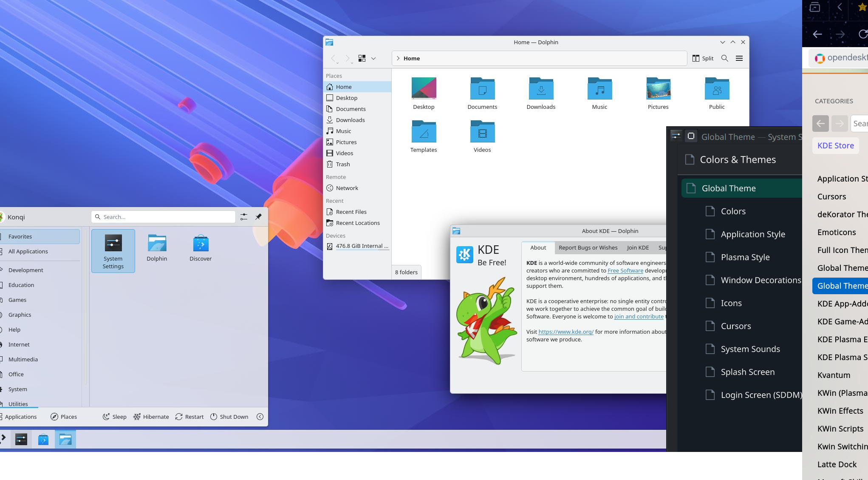This screenshot has width=868, height=480.
Task: Switch the launcher to Places view
Action: (x=64, y=417)
